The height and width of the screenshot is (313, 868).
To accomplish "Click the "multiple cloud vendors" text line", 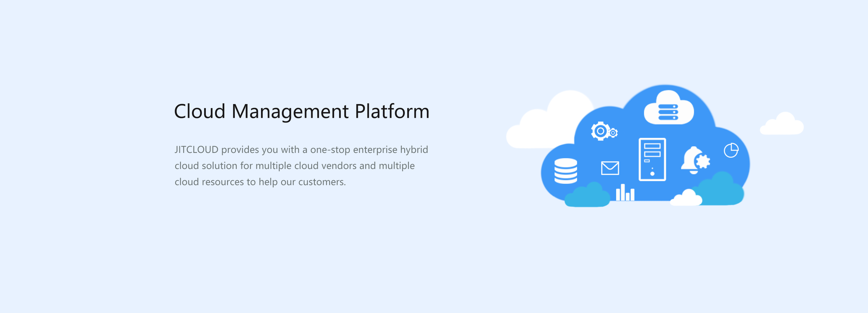I will pos(306,166).
